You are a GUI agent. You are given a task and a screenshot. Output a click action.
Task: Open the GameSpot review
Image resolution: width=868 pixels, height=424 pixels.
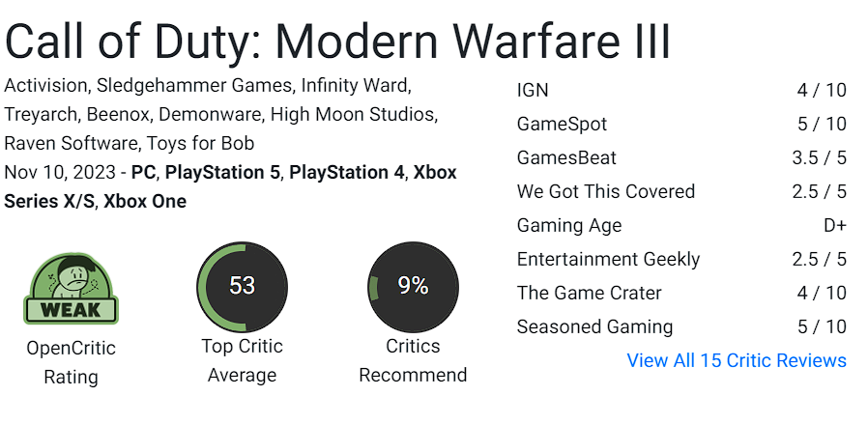(562, 124)
